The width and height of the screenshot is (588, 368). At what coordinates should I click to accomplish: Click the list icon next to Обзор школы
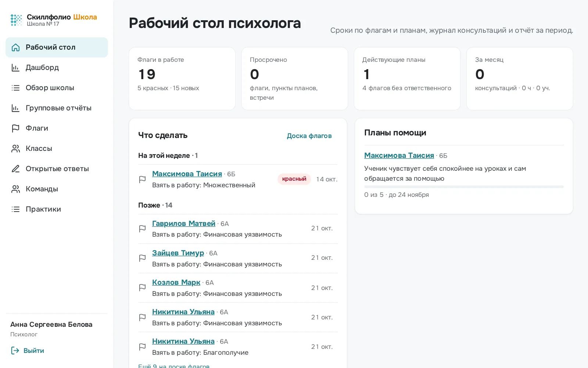[15, 88]
